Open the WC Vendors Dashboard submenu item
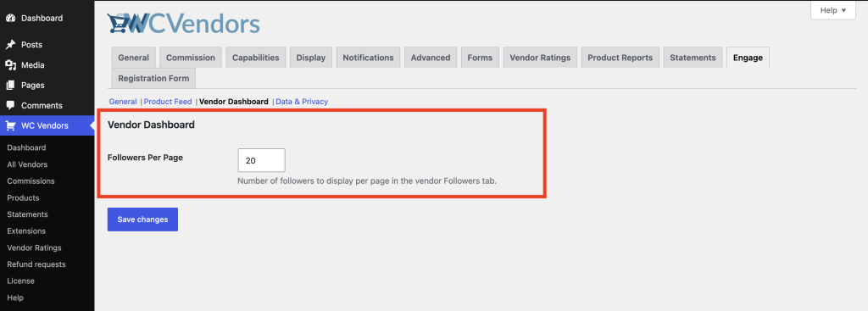Viewport: 868px width, 311px height. (26, 147)
